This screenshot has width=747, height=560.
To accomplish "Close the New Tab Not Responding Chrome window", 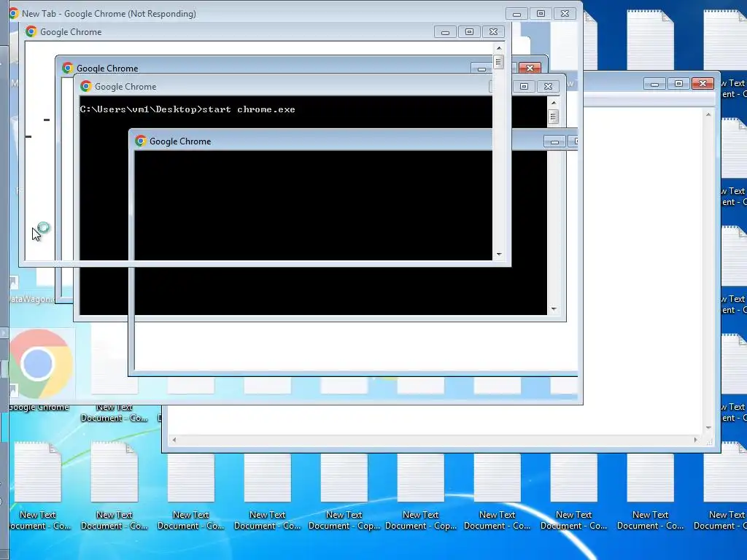I will click(565, 14).
